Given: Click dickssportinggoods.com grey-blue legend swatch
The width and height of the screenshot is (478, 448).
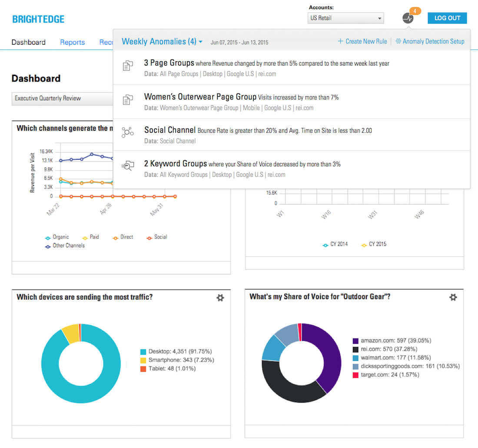Looking at the screenshot, I should (x=355, y=366).
